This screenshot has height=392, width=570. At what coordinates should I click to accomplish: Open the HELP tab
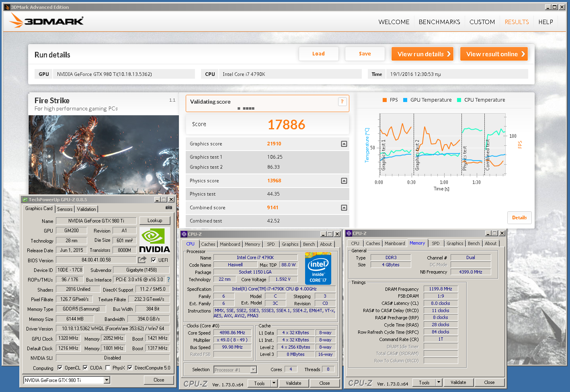tap(545, 22)
